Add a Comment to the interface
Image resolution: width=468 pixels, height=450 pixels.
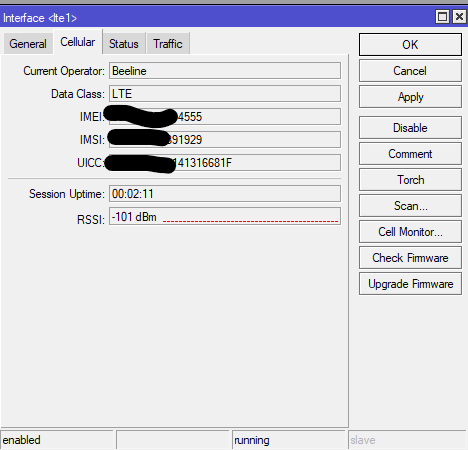click(410, 154)
